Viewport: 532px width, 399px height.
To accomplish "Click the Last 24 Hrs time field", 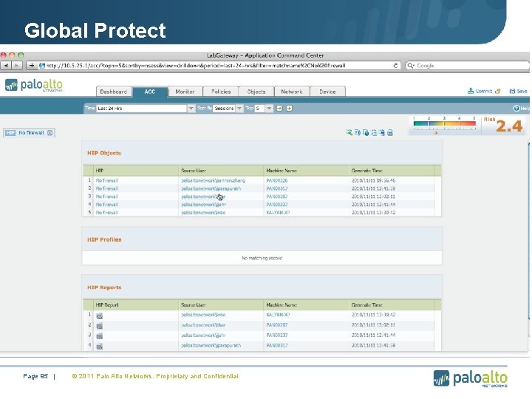I will (141, 108).
